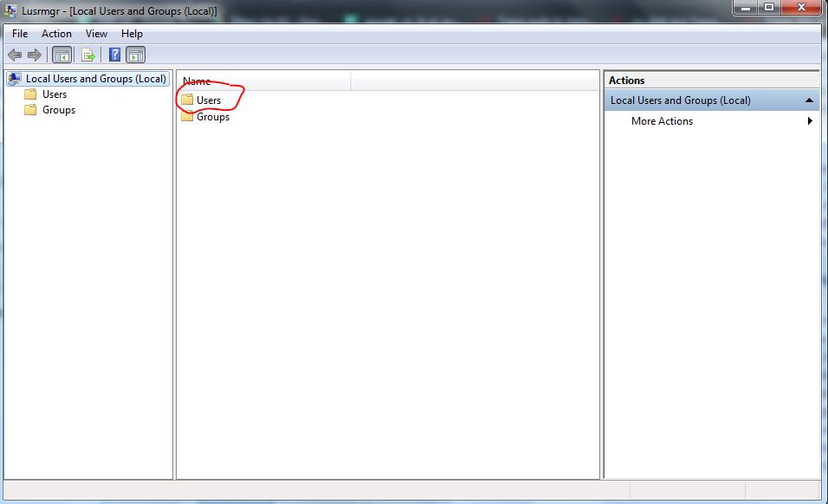This screenshot has width=828, height=504.
Task: Click the Forward navigation arrow
Action: [x=33, y=54]
